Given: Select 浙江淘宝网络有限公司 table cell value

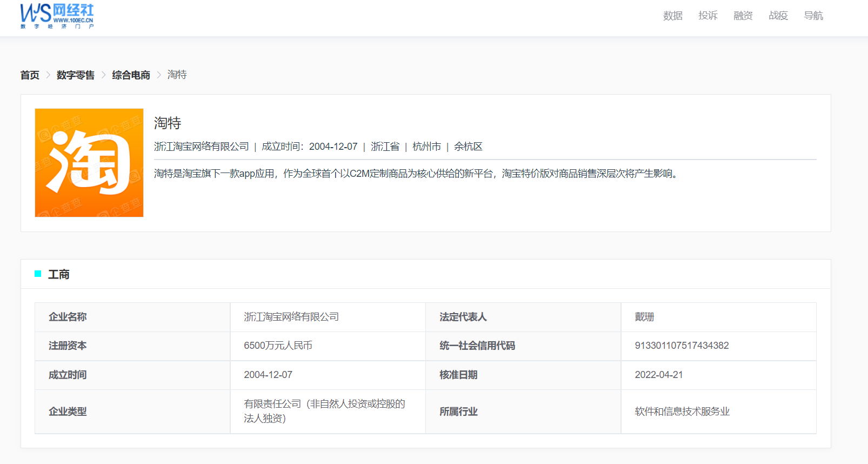Looking at the screenshot, I should [291, 317].
